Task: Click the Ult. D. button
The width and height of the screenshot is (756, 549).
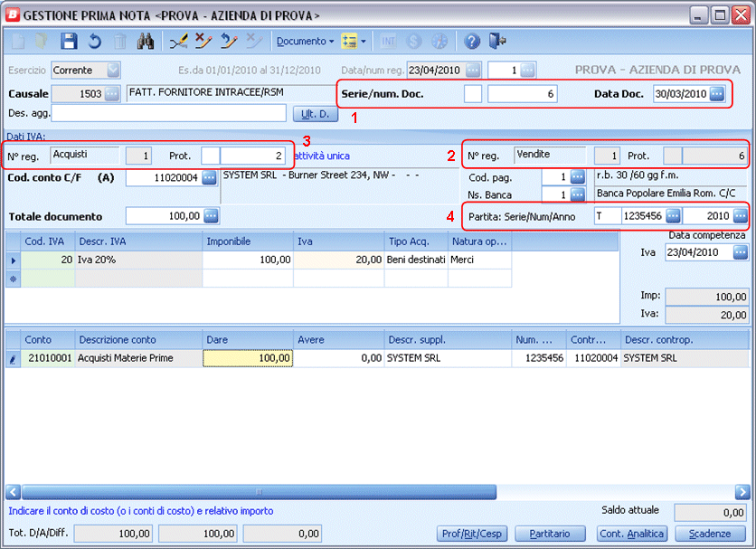Action: click(x=316, y=114)
